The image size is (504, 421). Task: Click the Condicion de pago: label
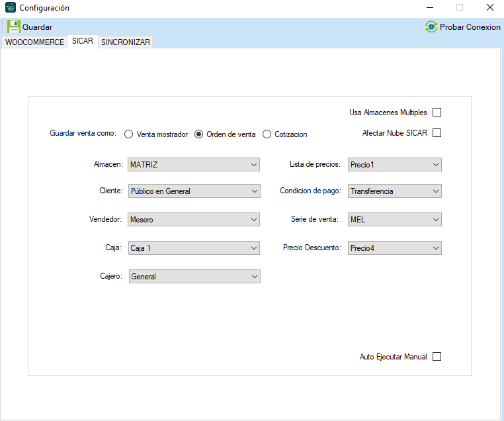310,191
